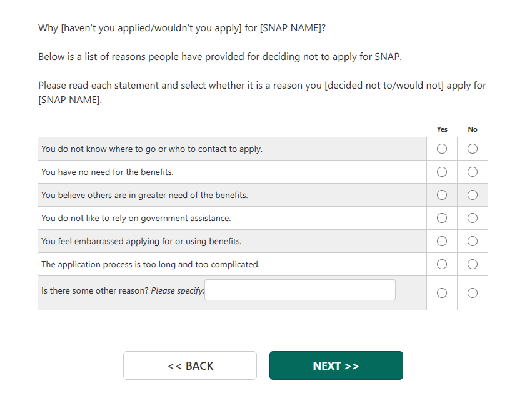Go back with the BACK button
This screenshot has height=401, width=532.
coord(190,365)
